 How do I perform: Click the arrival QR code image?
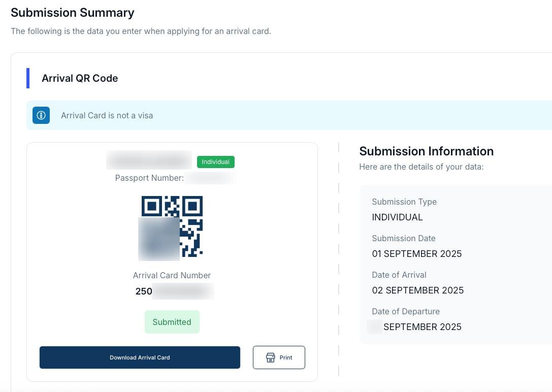tap(172, 226)
